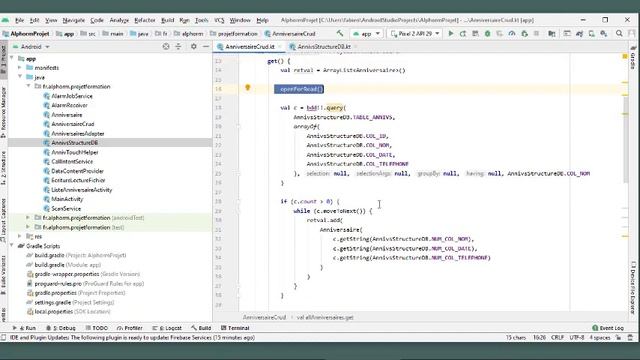Select MainActivity class in tree

click(67, 199)
